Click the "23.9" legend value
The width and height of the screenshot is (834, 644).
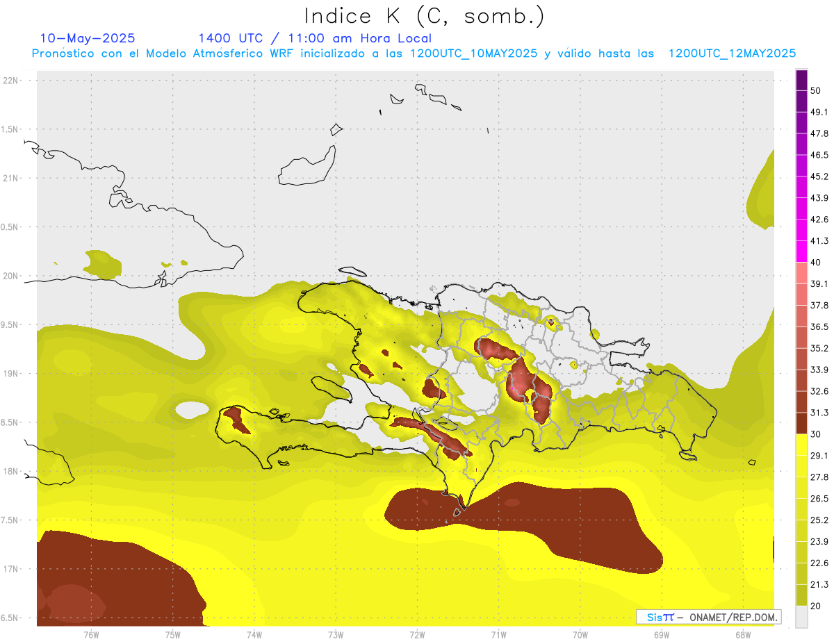pos(819,542)
